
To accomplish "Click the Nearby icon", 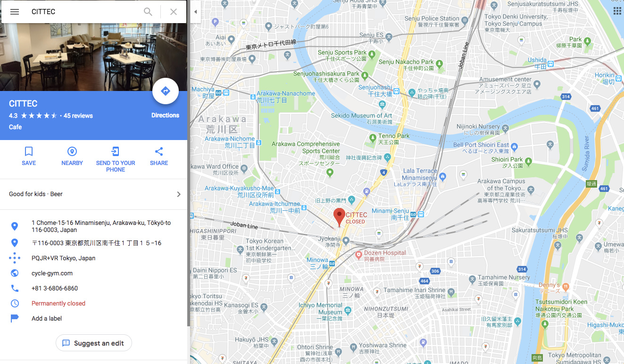I will pyautogui.click(x=72, y=151).
